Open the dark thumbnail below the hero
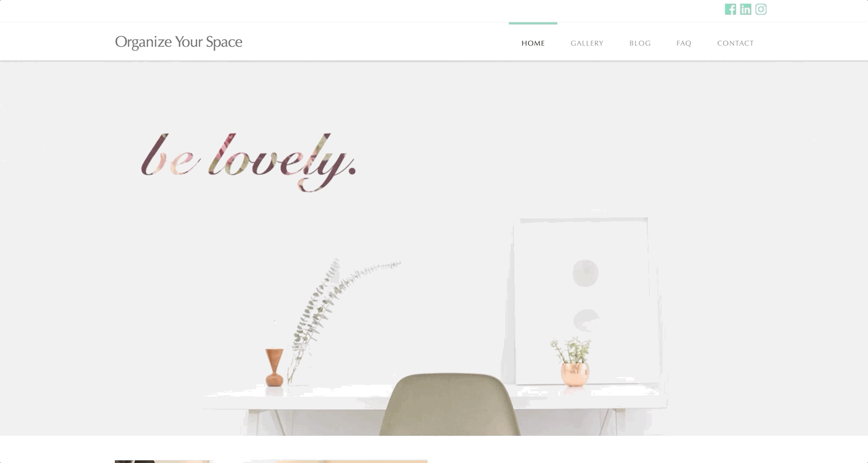868x463 pixels. [x=163, y=461]
